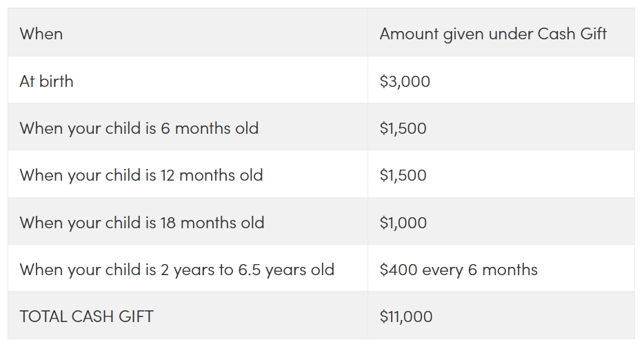Click the $1,500 amount for 12 months

coord(403,175)
